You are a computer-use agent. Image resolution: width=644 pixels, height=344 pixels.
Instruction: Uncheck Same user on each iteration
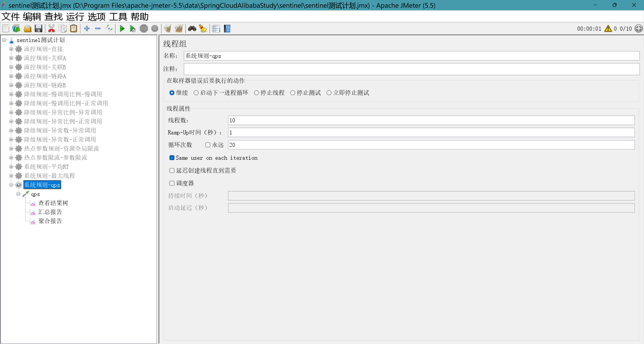pyautogui.click(x=172, y=158)
